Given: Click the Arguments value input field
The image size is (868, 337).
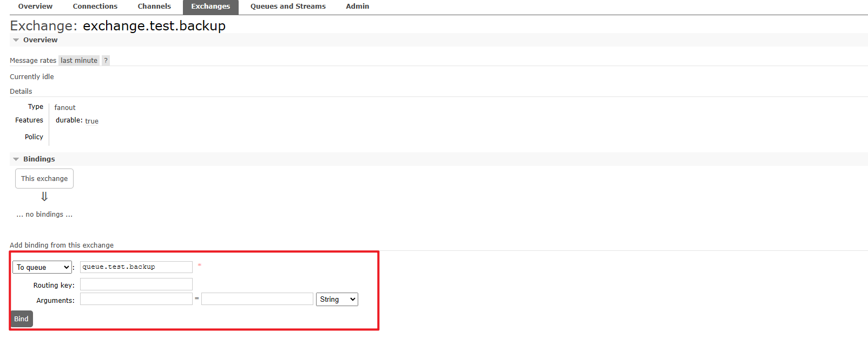Looking at the screenshot, I should pos(257,299).
